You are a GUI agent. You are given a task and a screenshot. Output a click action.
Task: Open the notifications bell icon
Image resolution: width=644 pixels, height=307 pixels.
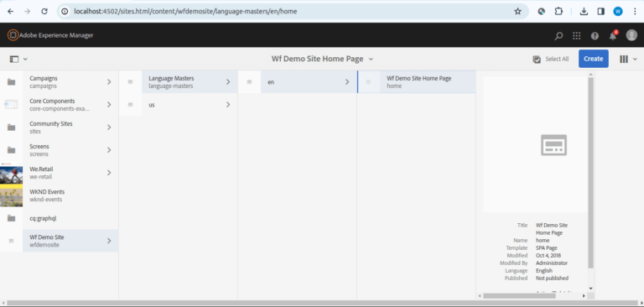click(x=613, y=36)
